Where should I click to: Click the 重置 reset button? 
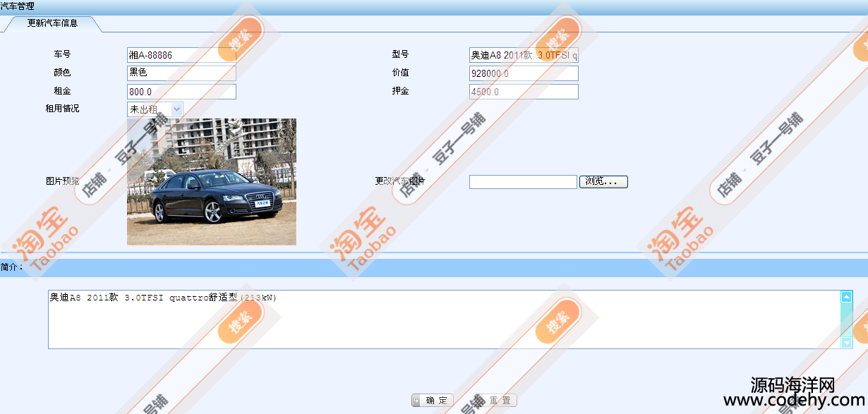tap(496, 401)
